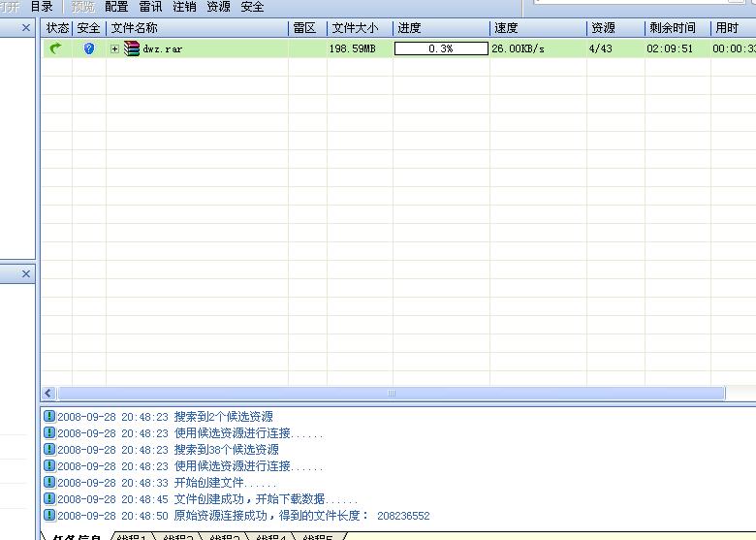This screenshot has width=756, height=540.
Task: Click the dwz.rar archive file icon
Action: point(132,48)
